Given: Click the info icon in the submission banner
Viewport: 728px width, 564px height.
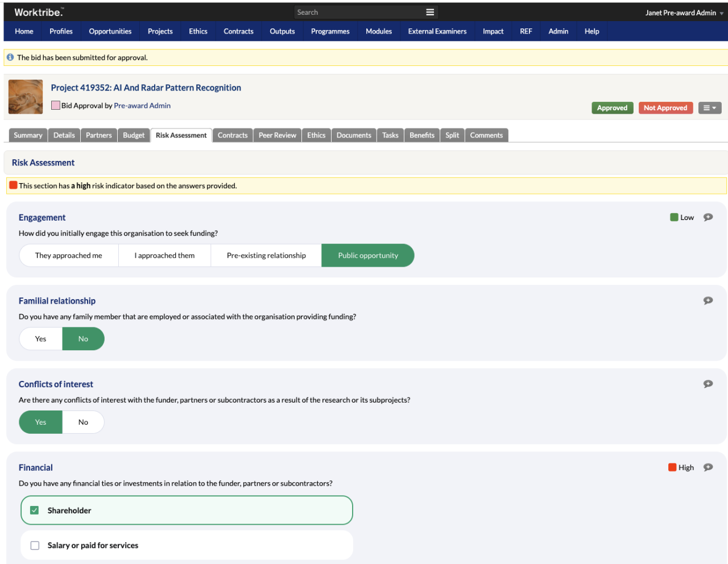Looking at the screenshot, I should point(10,57).
